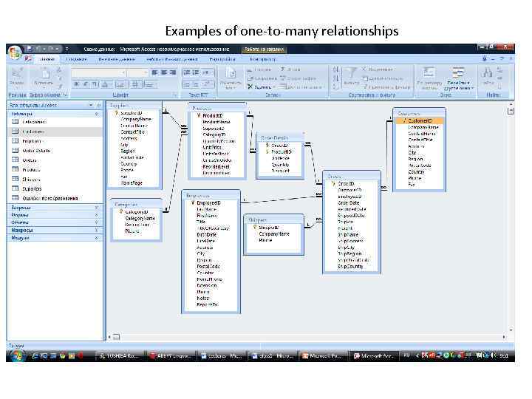Toggle align text left
The width and height of the screenshot is (532, 399).
154,72
